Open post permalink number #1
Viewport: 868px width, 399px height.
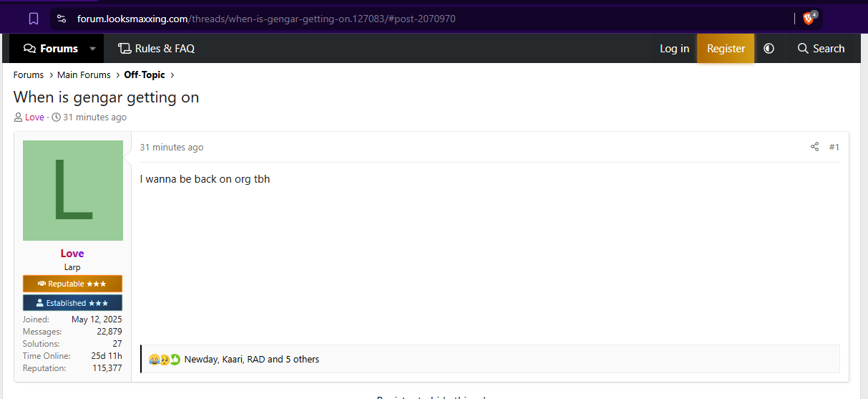coord(834,147)
